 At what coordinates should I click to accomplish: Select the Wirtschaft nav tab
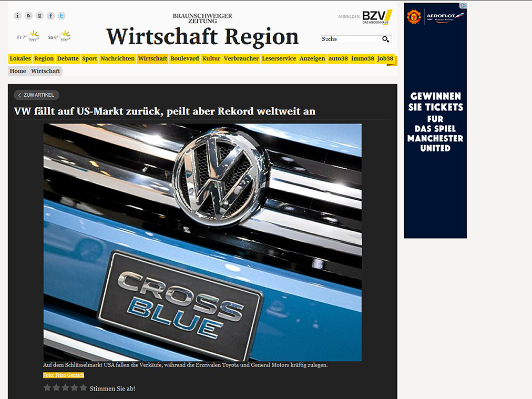click(x=152, y=58)
